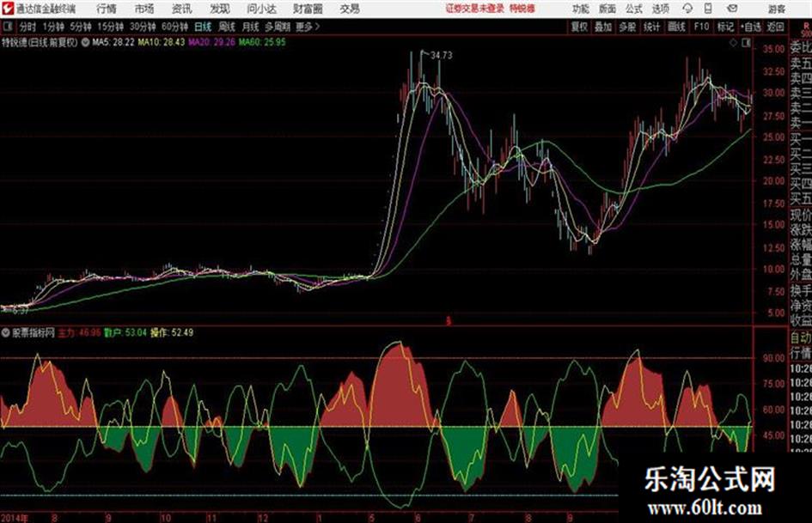Click the 多股 multi-stock button
812x523 pixels.
(627, 27)
